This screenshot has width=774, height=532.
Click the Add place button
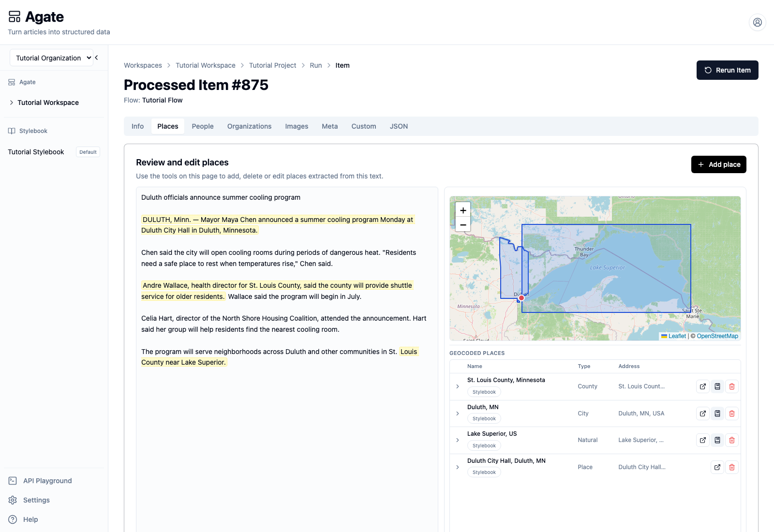[719, 164]
